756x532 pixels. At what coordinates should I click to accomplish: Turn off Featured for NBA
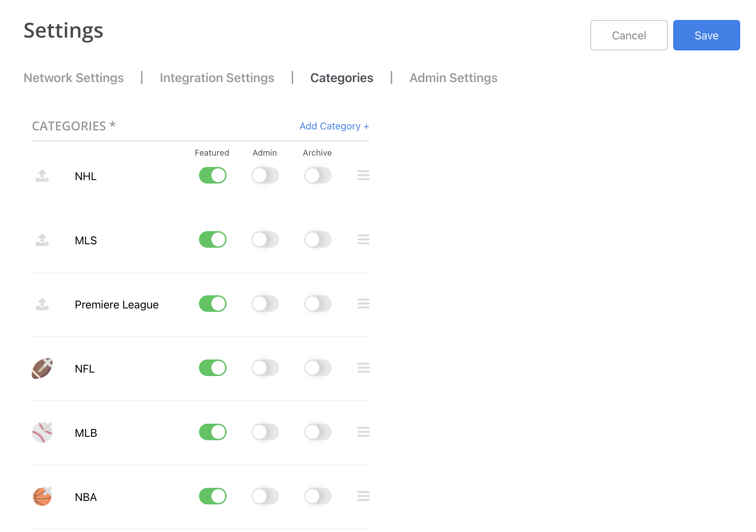(x=212, y=496)
